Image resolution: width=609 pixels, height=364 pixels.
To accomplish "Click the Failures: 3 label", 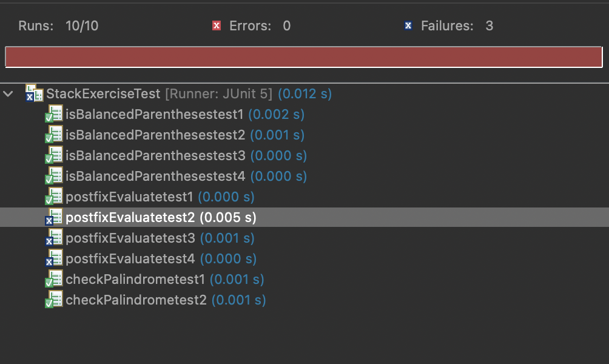I will (x=458, y=25).
